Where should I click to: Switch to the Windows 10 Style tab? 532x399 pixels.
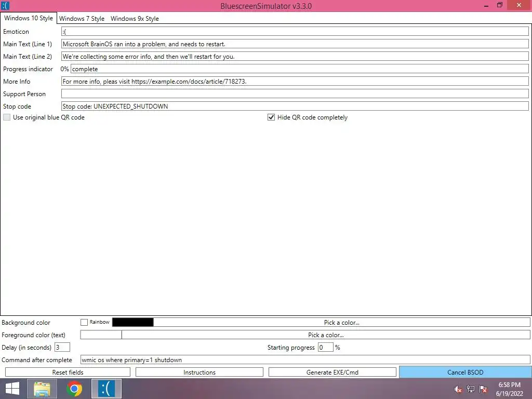[x=29, y=18]
